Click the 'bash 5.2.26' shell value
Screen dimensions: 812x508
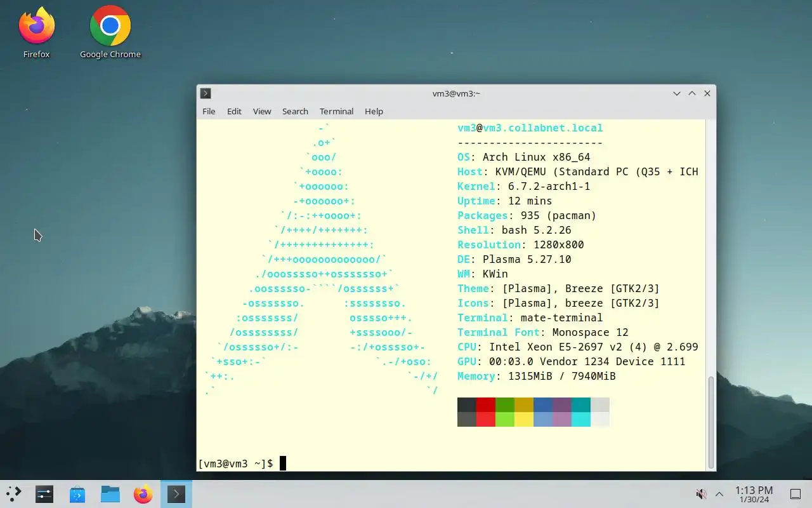(537, 230)
